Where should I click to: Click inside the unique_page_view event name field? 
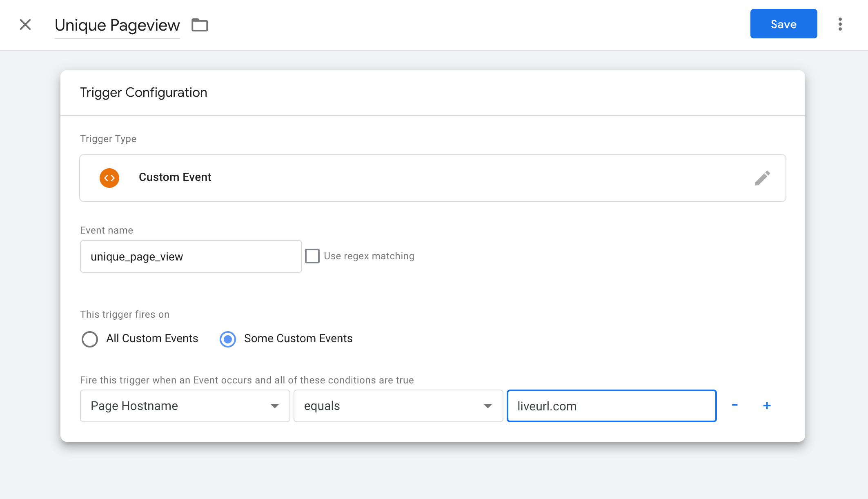pyautogui.click(x=191, y=256)
